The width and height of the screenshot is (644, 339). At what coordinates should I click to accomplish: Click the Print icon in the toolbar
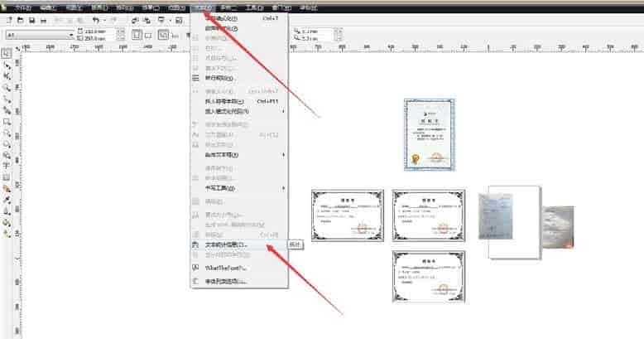tap(43, 20)
